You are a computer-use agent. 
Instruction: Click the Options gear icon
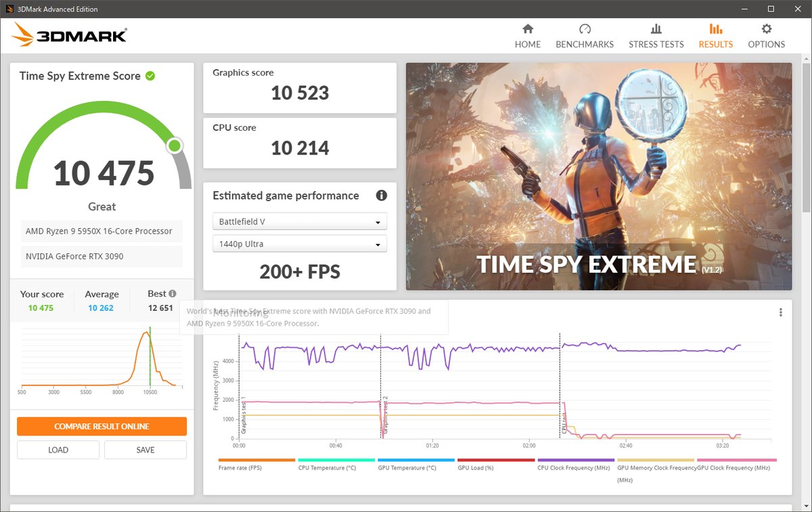(766, 28)
